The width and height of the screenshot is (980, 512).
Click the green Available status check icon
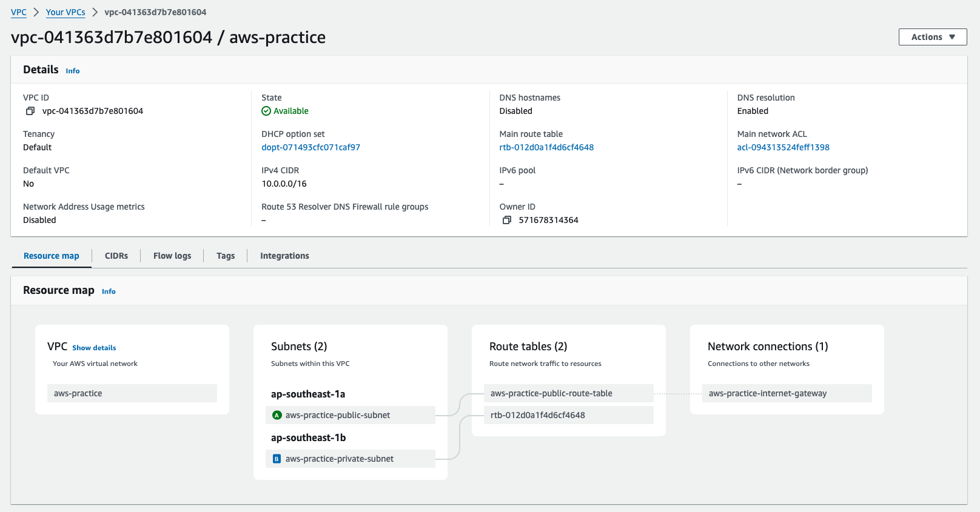[266, 111]
